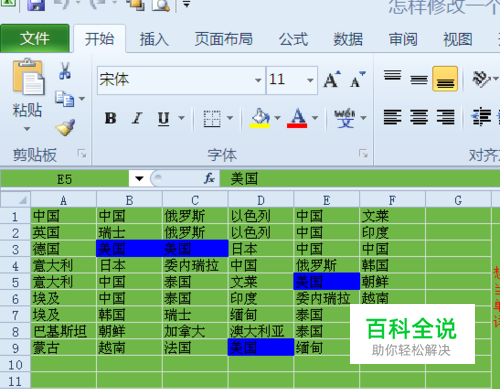The width and height of the screenshot is (500, 389).
Task: Click the formula bar showing 美国
Action: tap(360, 179)
